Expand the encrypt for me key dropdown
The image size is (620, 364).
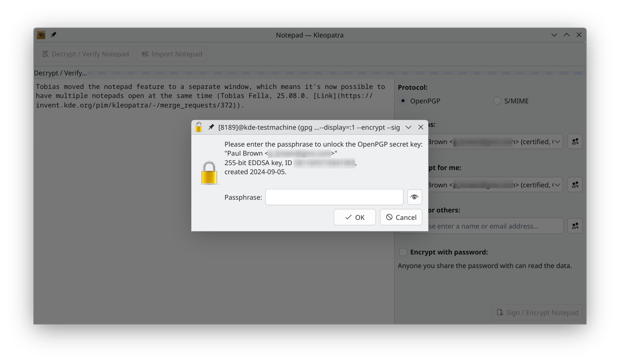point(557,185)
